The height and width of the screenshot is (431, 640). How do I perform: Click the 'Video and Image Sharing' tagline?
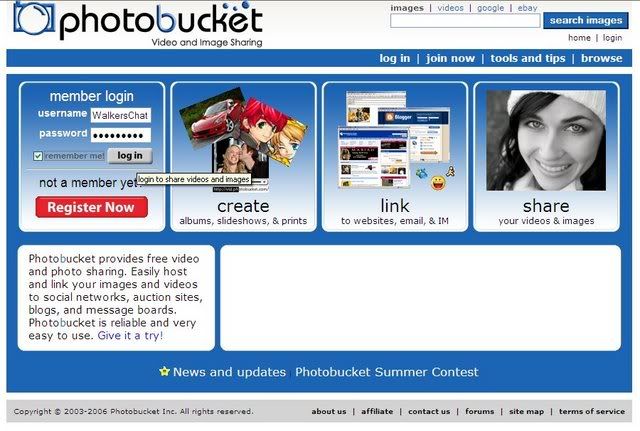(207, 42)
